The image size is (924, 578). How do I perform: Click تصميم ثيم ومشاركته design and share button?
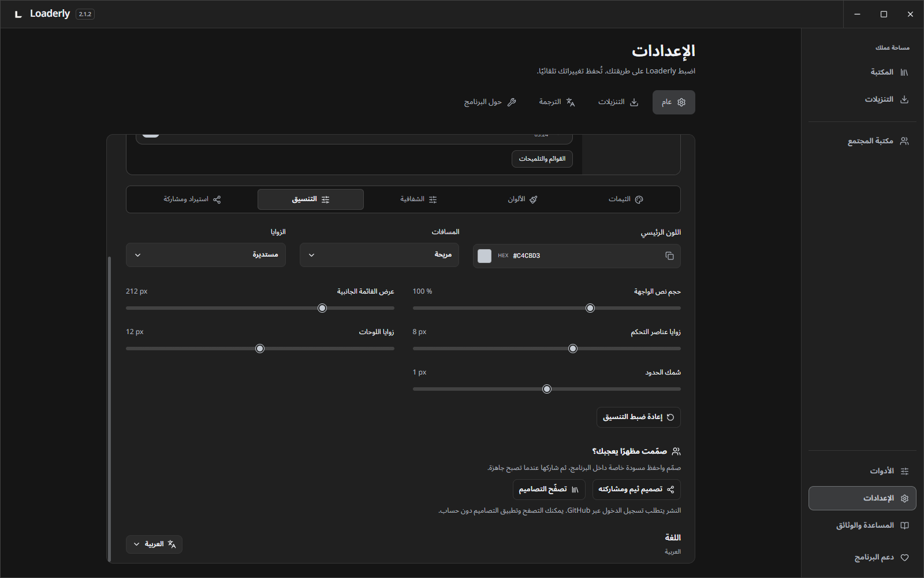(x=636, y=490)
